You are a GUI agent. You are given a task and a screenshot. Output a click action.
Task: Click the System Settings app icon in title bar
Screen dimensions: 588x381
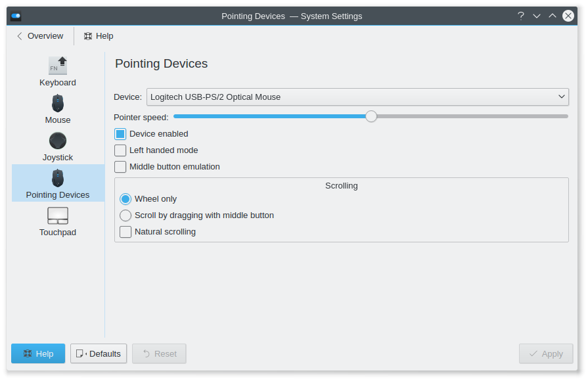[x=16, y=16]
